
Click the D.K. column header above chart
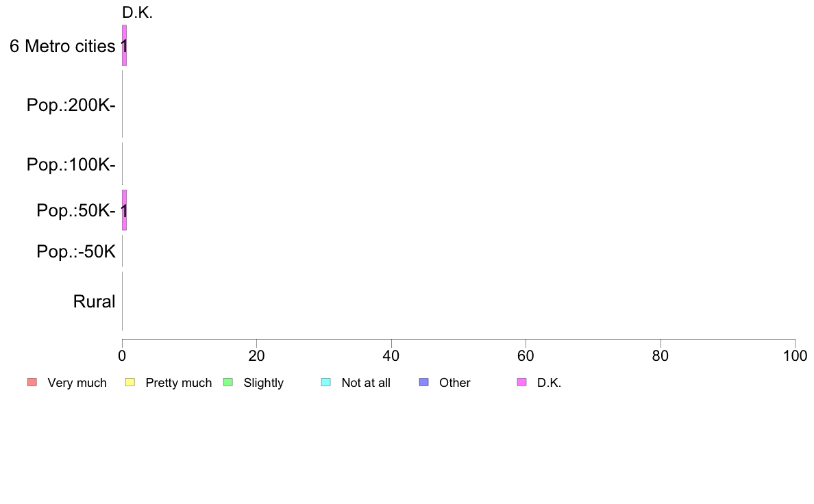[x=137, y=12]
